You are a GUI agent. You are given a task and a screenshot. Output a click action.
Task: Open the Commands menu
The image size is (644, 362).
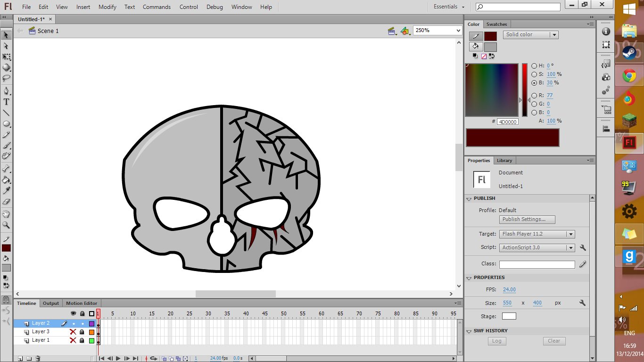pos(157,7)
